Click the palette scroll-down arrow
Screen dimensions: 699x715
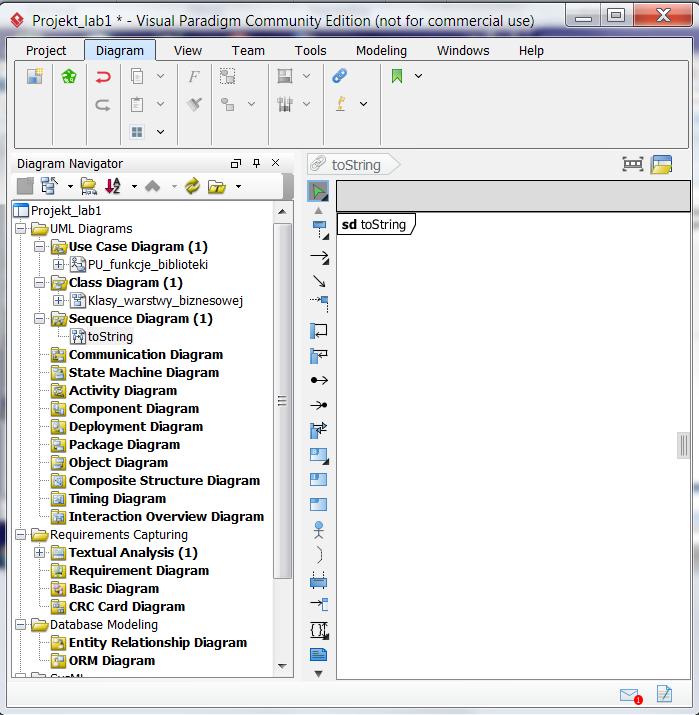point(319,674)
